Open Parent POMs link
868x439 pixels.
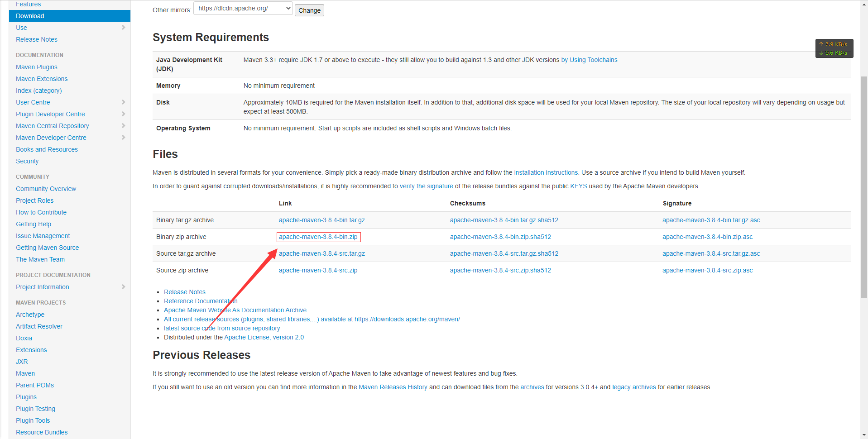click(x=35, y=385)
